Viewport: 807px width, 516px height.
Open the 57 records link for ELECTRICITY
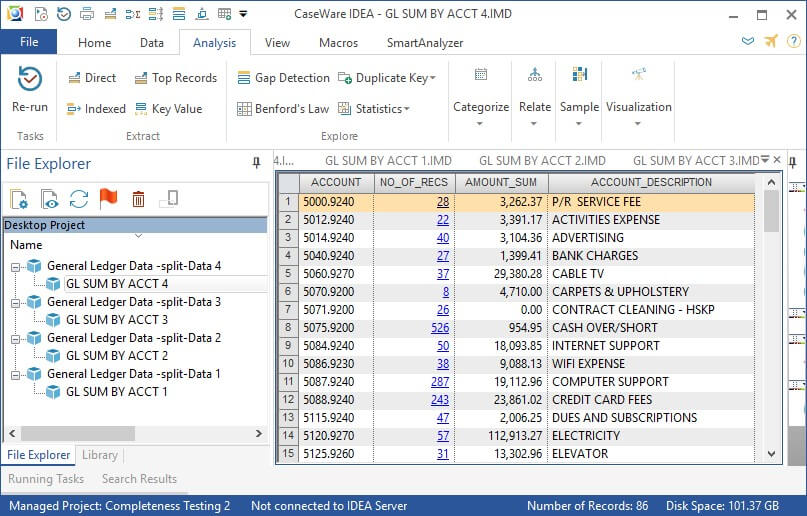443,436
